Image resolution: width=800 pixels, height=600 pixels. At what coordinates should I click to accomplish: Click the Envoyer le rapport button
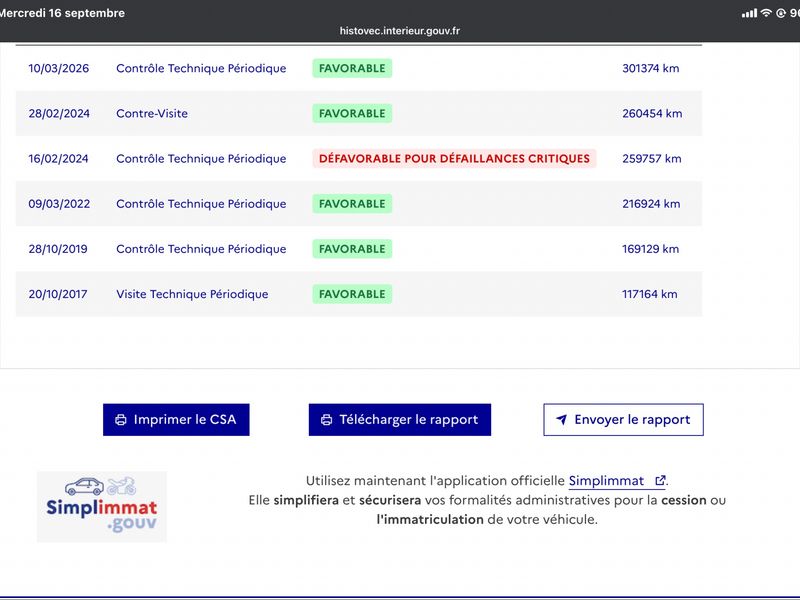[x=623, y=420]
